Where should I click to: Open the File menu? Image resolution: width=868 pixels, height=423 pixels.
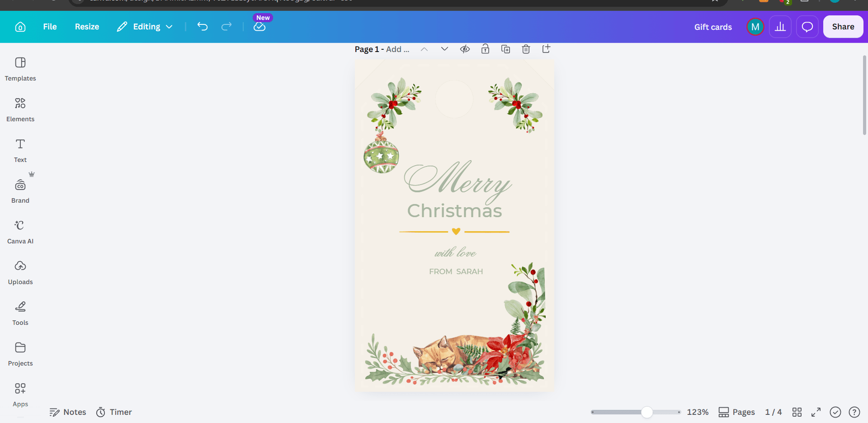(50, 27)
